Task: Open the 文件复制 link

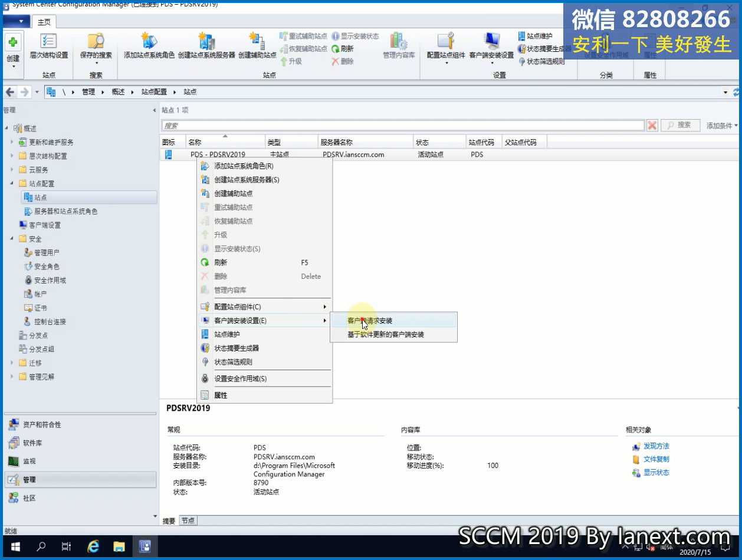Action: point(656,459)
